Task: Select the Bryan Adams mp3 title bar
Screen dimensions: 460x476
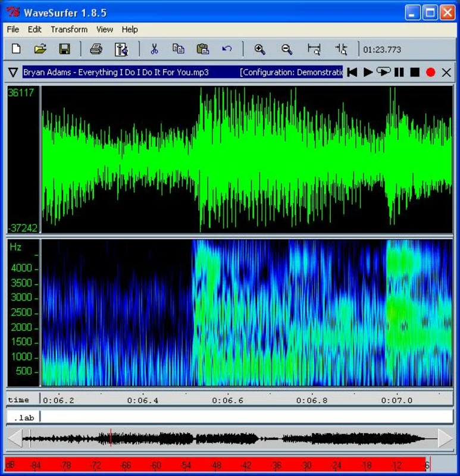Action: coord(183,72)
